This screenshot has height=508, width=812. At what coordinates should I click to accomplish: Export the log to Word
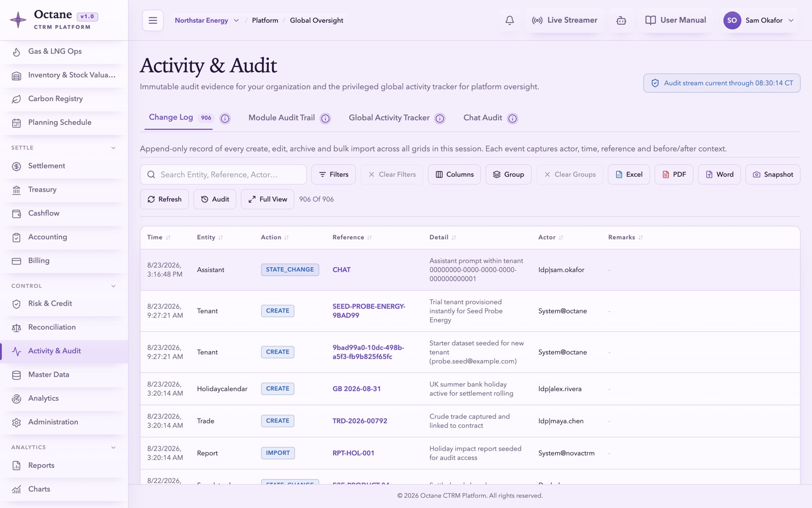pos(719,174)
